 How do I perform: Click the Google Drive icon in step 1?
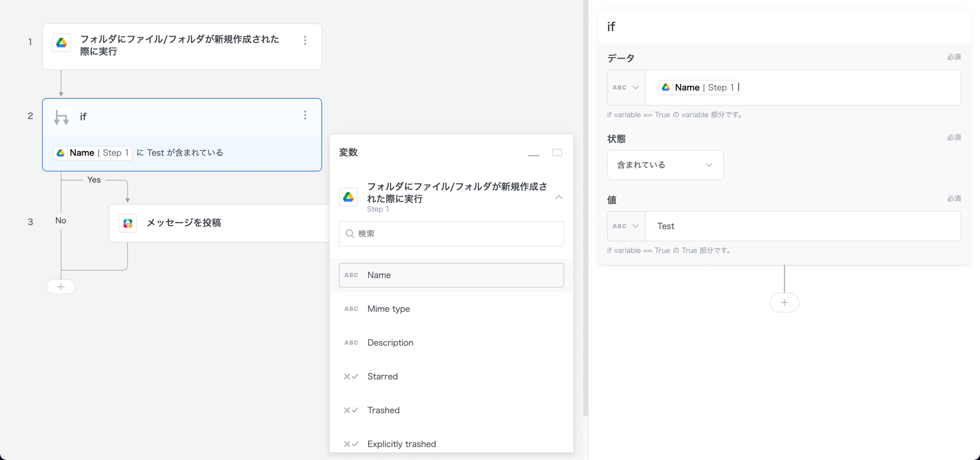(61, 43)
